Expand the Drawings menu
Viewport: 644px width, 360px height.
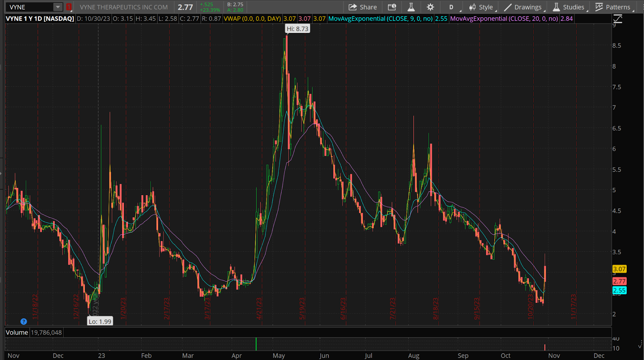(523, 7)
